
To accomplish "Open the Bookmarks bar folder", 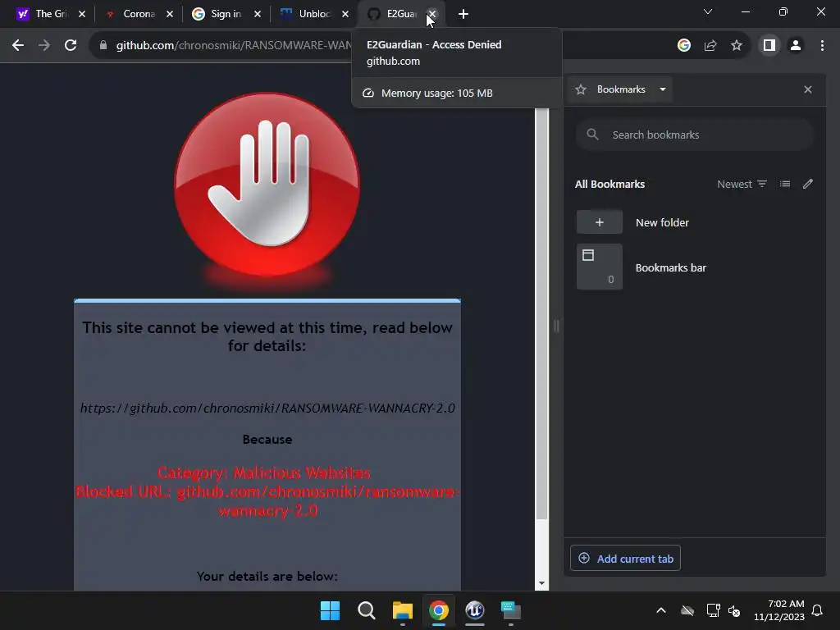I will coord(694,267).
